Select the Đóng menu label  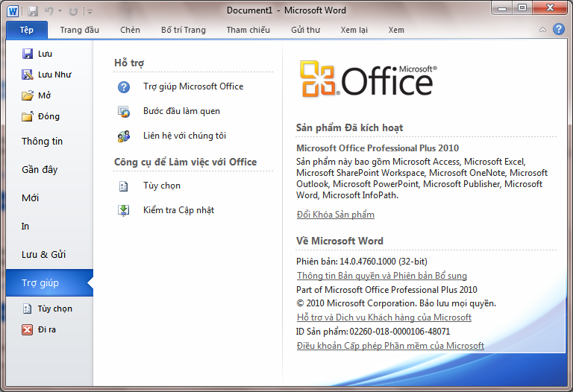click(x=48, y=116)
